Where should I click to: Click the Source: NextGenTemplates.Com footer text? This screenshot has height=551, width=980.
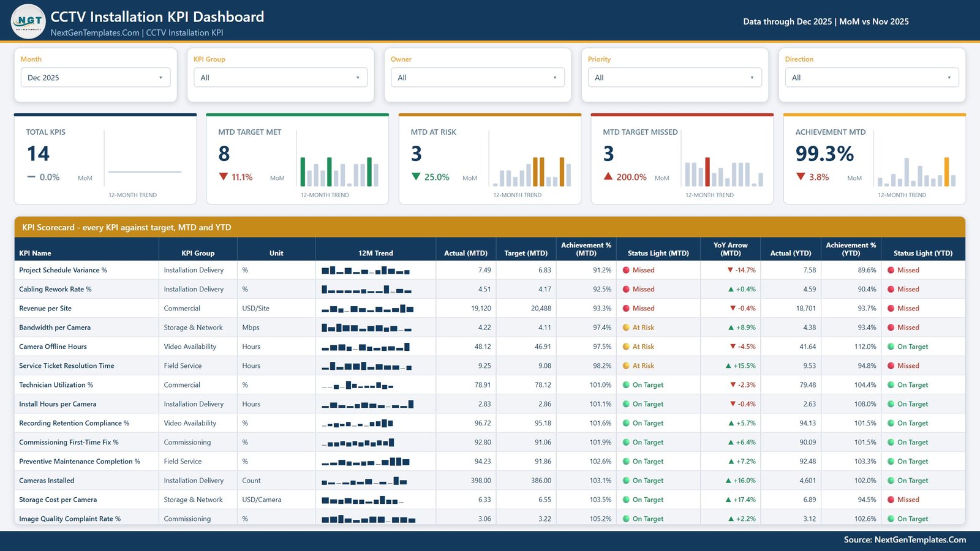(905, 540)
